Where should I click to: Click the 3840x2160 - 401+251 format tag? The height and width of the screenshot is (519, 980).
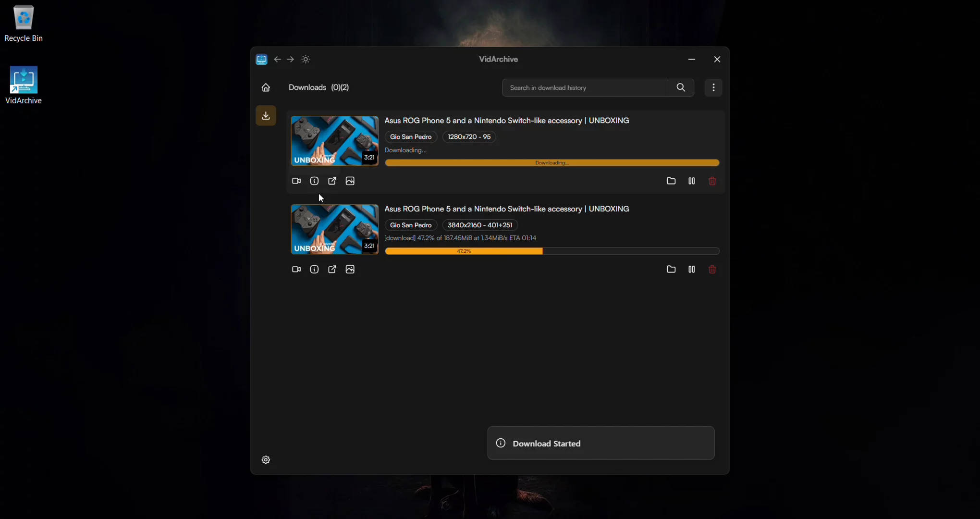point(480,225)
